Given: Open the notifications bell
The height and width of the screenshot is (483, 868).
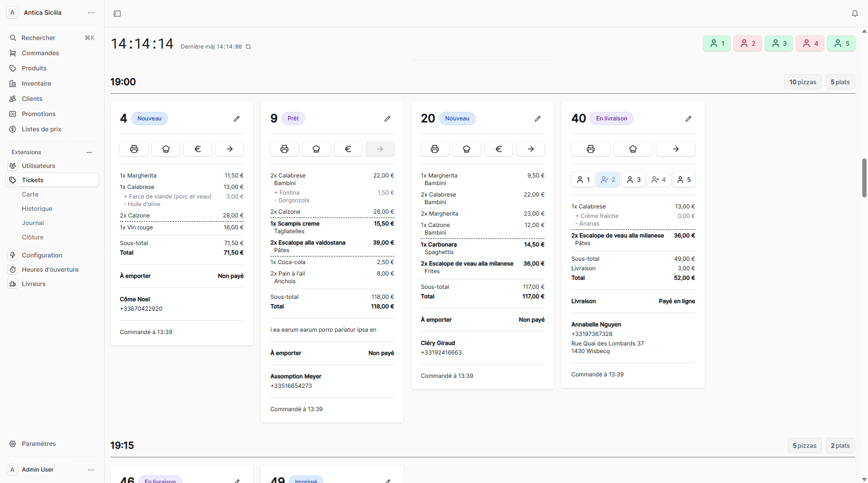Looking at the screenshot, I should (x=855, y=13).
